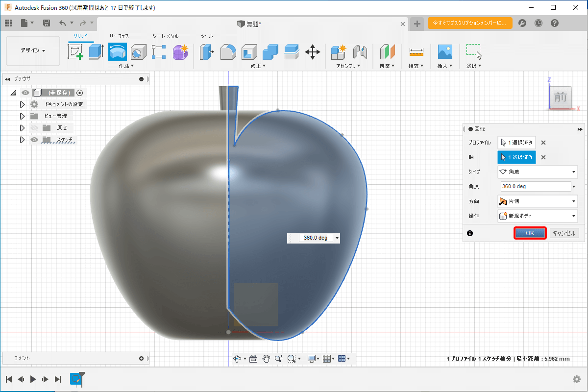Click the Redo arrow
This screenshot has width=588, height=392.
pyautogui.click(x=83, y=23)
